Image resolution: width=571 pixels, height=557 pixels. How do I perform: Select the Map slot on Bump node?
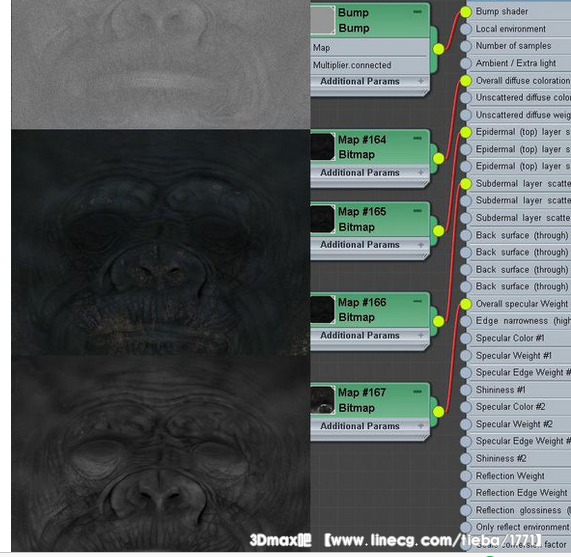click(370, 48)
